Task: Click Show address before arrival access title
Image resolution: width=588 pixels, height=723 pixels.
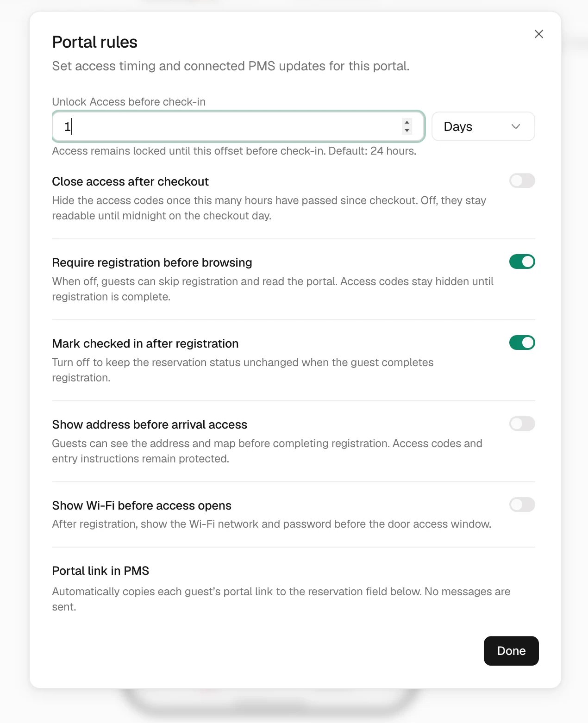Action: [150, 424]
